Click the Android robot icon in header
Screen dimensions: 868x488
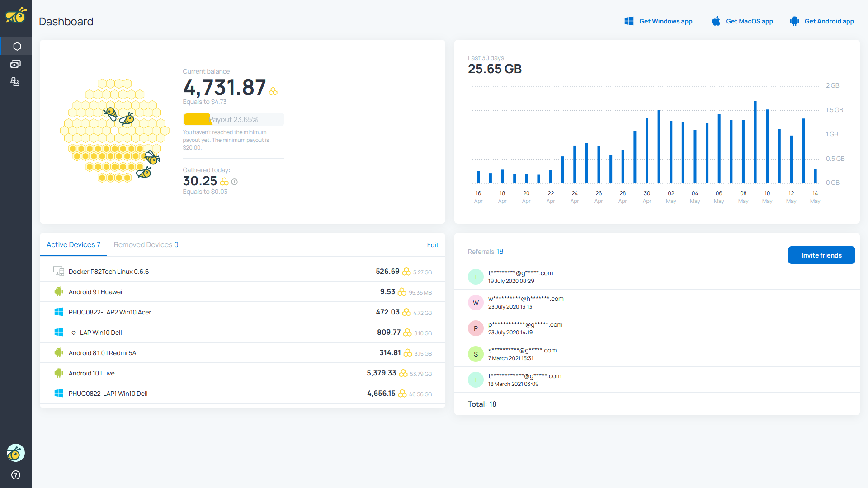(794, 21)
